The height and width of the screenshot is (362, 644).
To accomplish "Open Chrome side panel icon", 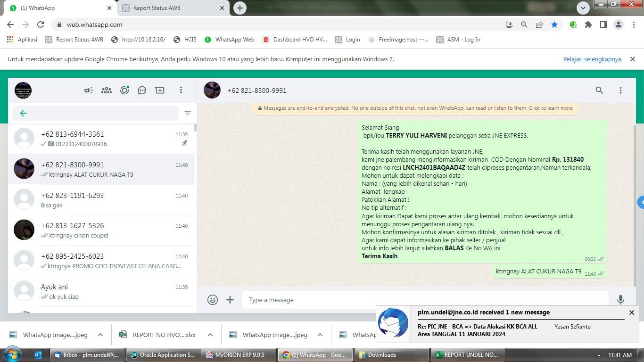I will [603, 25].
